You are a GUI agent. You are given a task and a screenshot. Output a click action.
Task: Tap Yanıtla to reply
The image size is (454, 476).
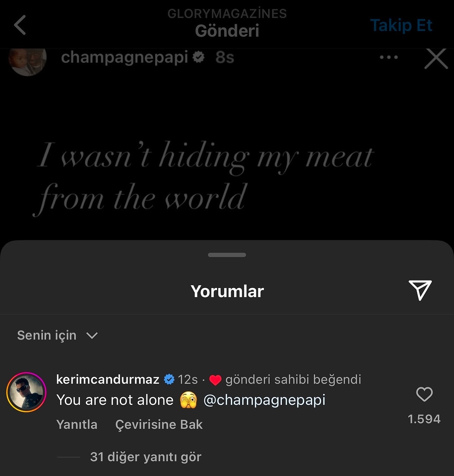tap(77, 425)
